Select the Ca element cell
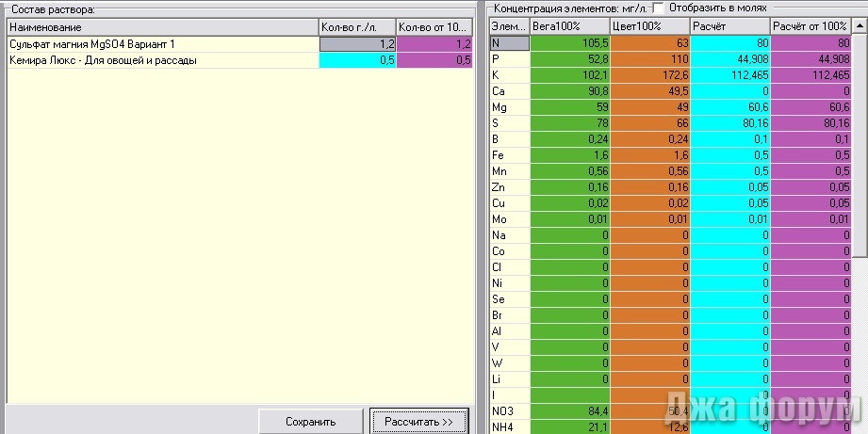The height and width of the screenshot is (434, 868). pyautogui.click(x=510, y=91)
